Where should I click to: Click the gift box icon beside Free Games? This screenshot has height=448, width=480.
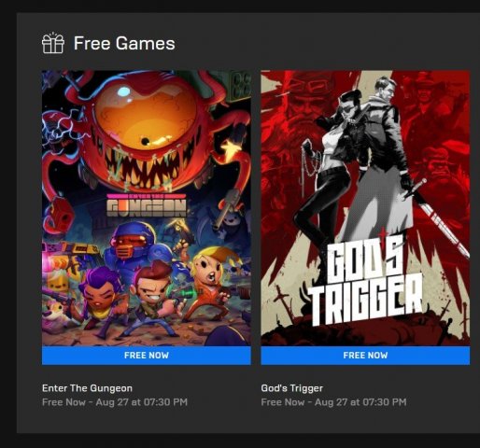[53, 43]
